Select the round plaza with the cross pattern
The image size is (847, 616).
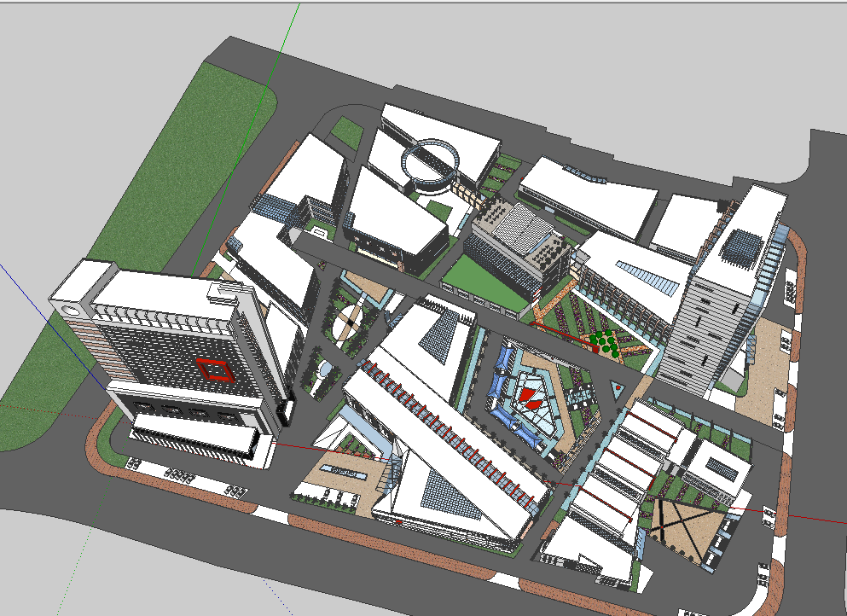point(349,322)
